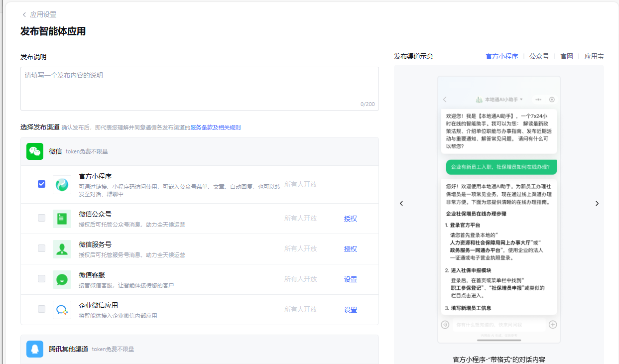Select the 企业微信应用 checkbox
619x364 pixels.
click(x=42, y=309)
